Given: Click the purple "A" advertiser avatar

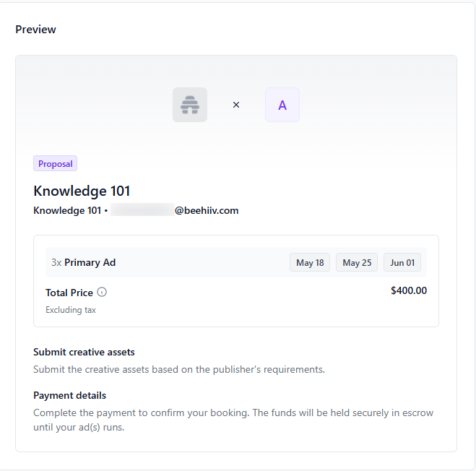Looking at the screenshot, I should pyautogui.click(x=282, y=105).
